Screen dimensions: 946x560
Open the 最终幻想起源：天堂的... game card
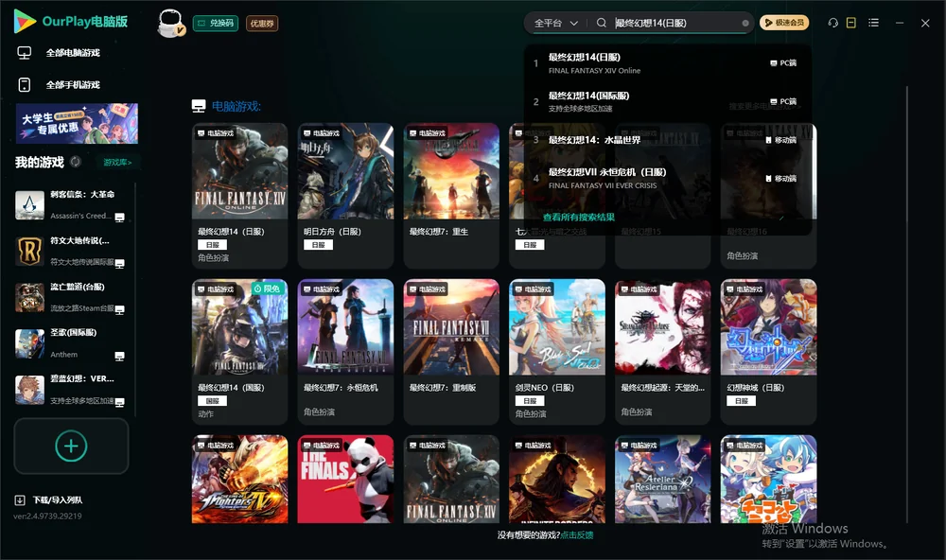(662, 351)
